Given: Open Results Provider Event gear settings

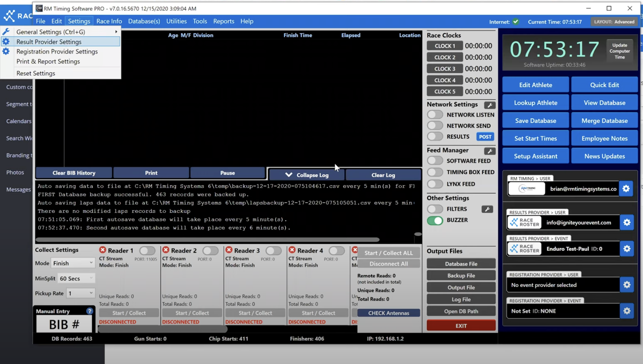Looking at the screenshot, I should coord(626,249).
